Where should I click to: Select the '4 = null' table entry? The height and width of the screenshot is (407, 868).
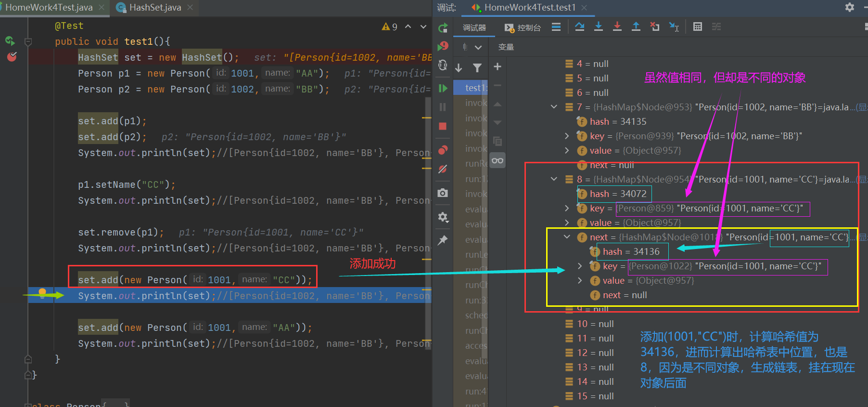click(587, 64)
